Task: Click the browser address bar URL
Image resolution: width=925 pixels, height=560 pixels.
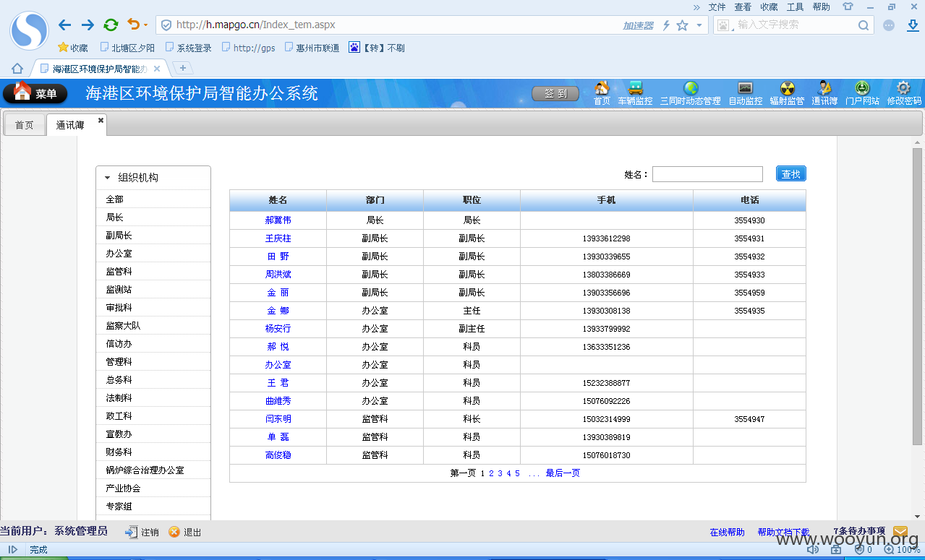Action: [x=255, y=25]
